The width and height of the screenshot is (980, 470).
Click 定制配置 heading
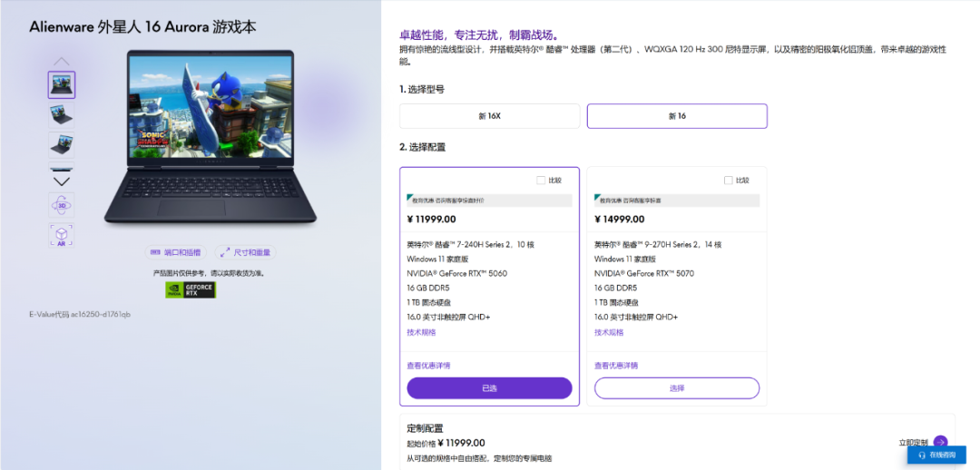pyautogui.click(x=425, y=428)
